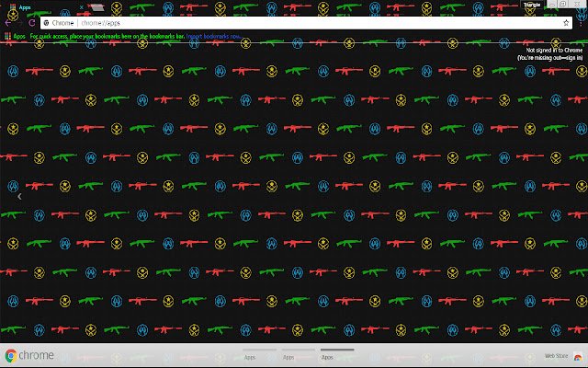Select the active darker Apps page indicator
Image resolution: width=588 pixels, height=368 pixels.
click(x=337, y=354)
